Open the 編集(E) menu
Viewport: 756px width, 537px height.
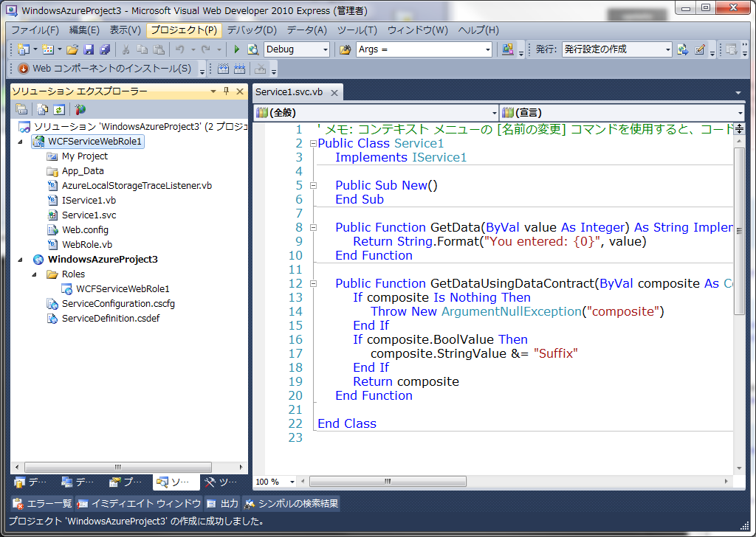(84, 30)
